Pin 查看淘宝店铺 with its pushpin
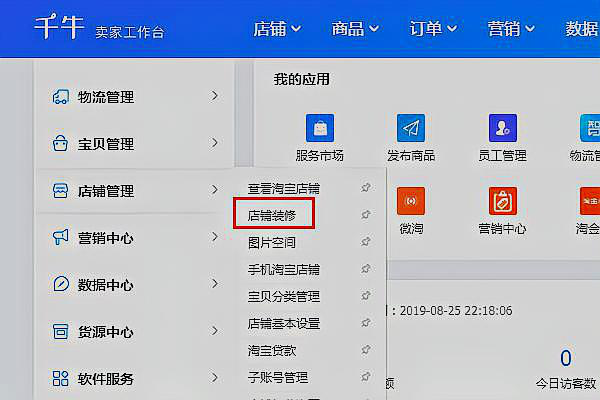 coord(366,188)
